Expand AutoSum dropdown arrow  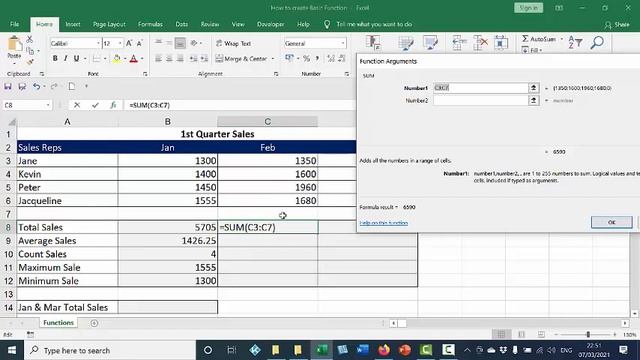562,39
